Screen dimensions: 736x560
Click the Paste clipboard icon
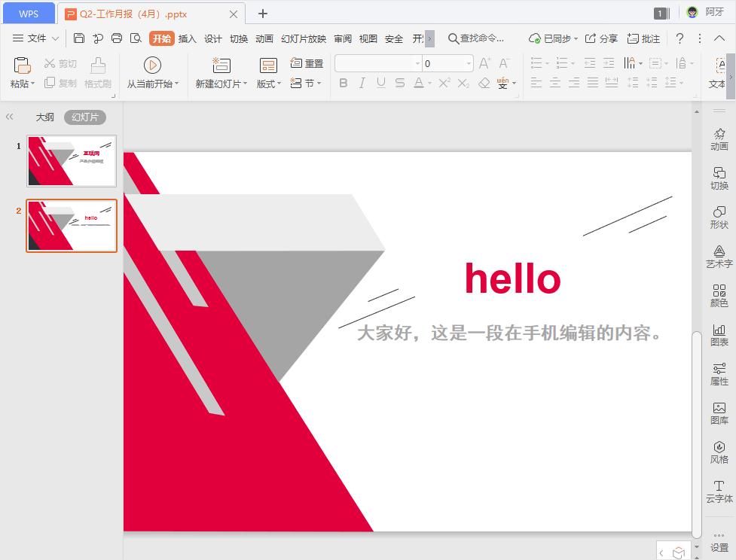click(x=22, y=65)
